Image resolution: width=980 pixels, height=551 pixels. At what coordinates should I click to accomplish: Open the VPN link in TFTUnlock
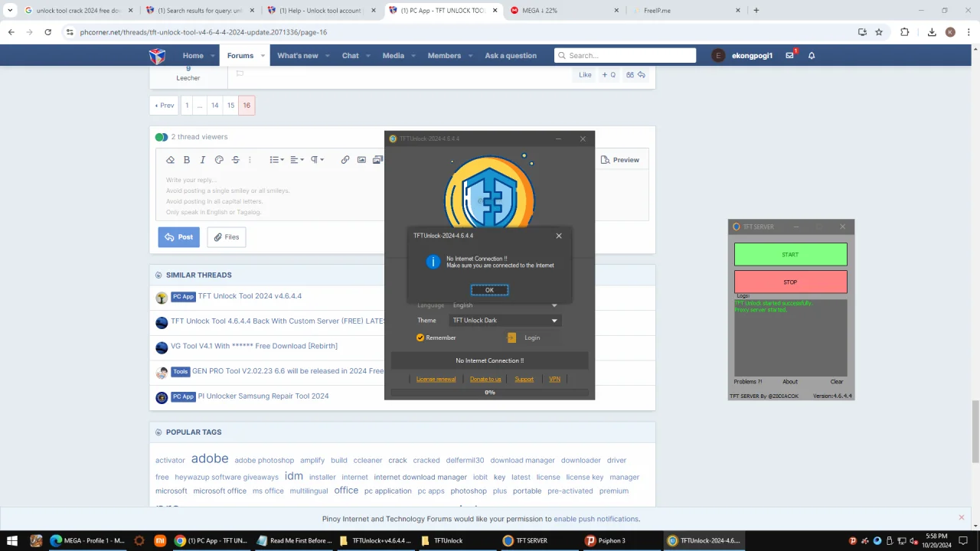click(x=554, y=379)
